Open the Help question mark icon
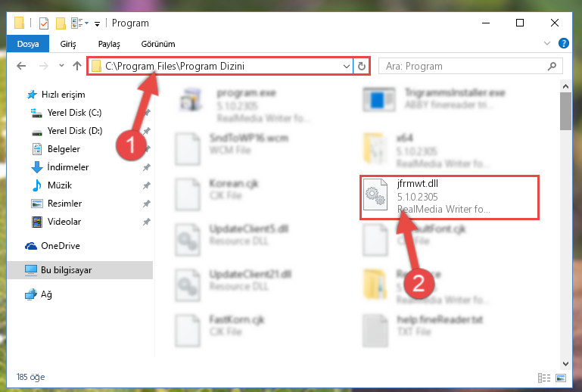Screen dimensions: 582x392 pos(563,43)
